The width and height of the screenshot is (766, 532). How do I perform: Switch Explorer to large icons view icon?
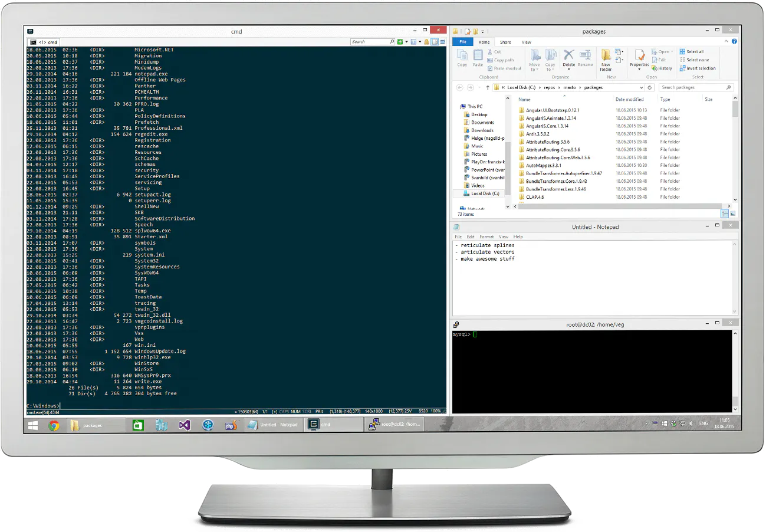733,214
